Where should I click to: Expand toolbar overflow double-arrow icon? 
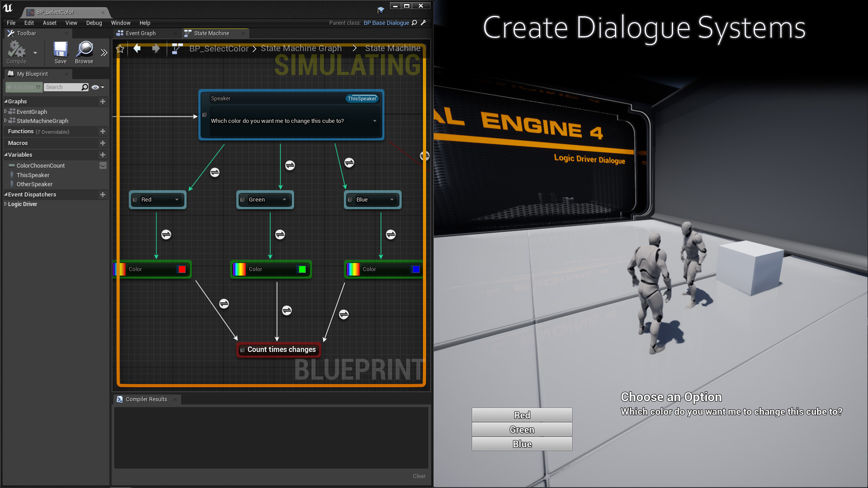(x=104, y=53)
